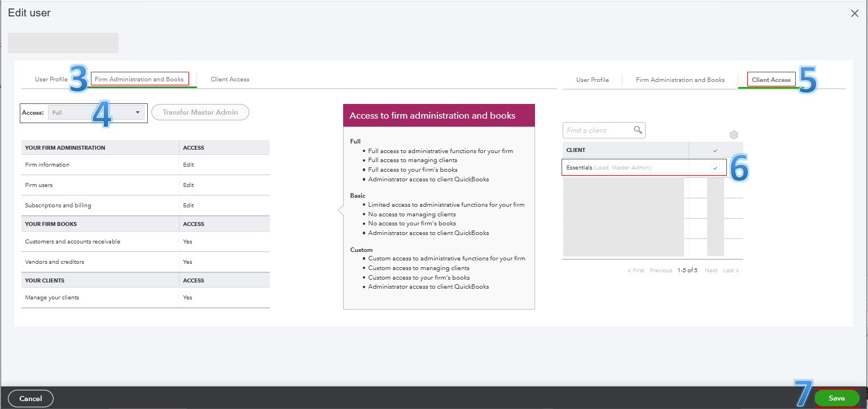Click the magnifying glass in the client search box
The width and height of the screenshot is (868, 409).
tap(638, 130)
